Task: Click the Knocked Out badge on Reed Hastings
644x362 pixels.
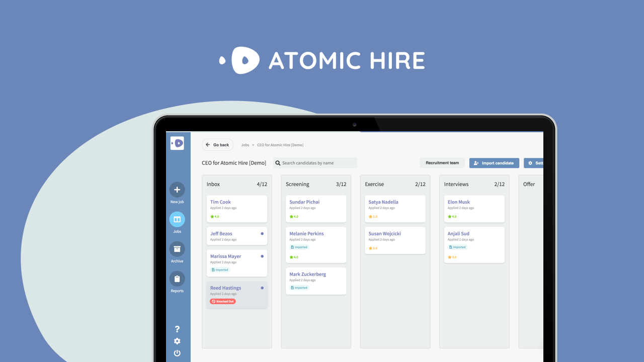Action: click(223, 302)
